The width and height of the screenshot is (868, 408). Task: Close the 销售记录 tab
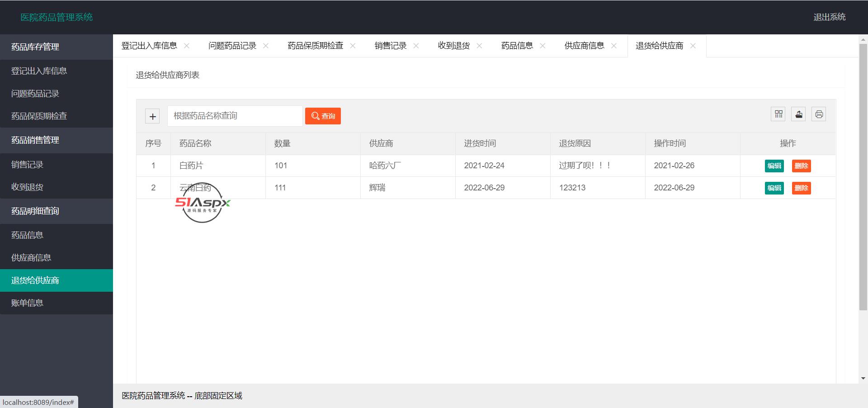(x=416, y=46)
